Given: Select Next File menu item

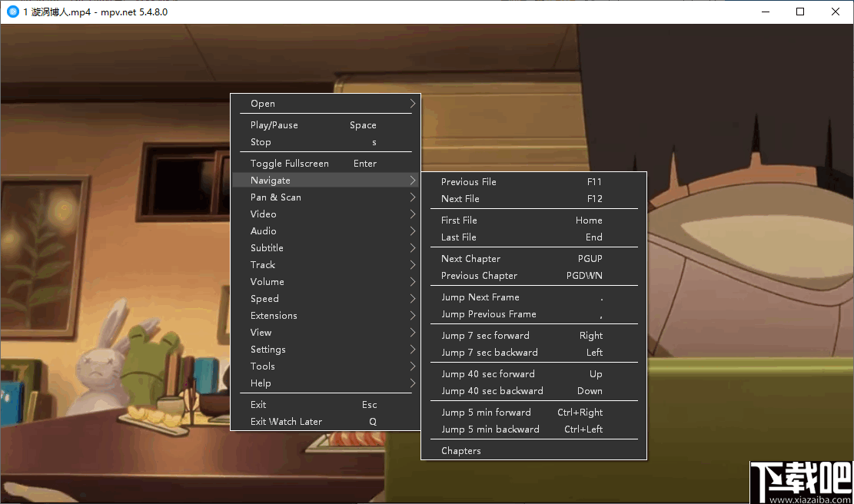Looking at the screenshot, I should [460, 199].
